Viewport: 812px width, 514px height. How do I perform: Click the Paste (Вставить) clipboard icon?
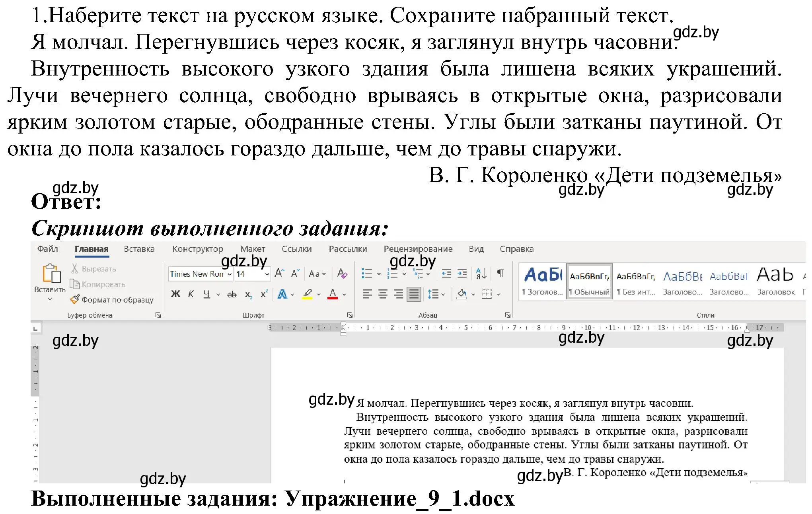51,273
